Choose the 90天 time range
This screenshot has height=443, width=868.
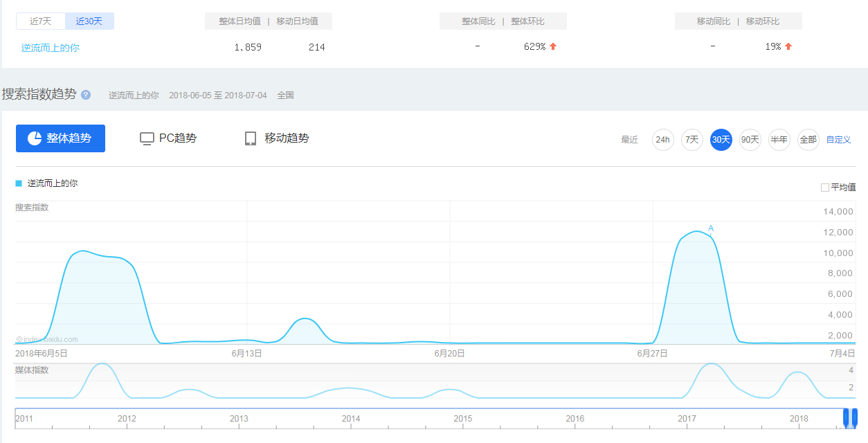[x=750, y=140]
